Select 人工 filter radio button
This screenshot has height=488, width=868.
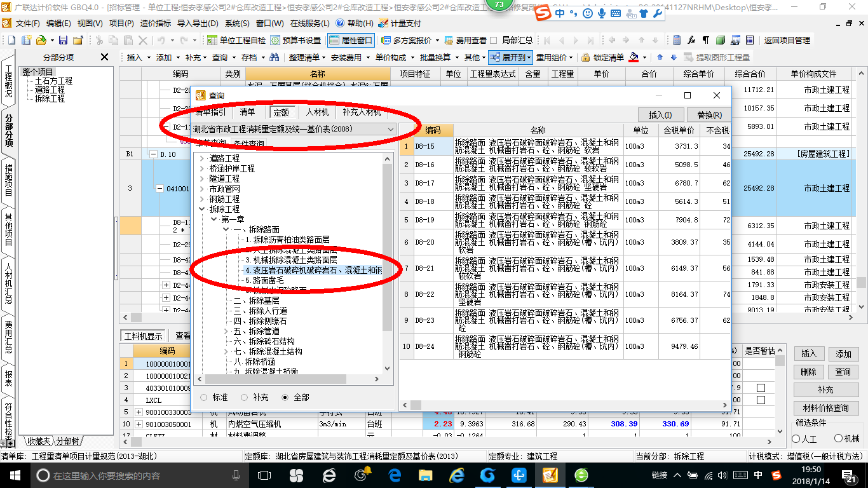click(796, 438)
